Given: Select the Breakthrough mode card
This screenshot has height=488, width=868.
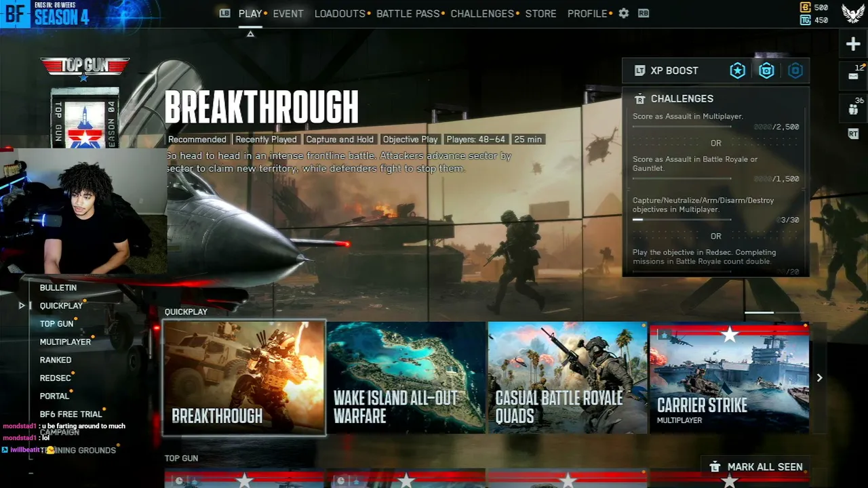Looking at the screenshot, I should (244, 378).
